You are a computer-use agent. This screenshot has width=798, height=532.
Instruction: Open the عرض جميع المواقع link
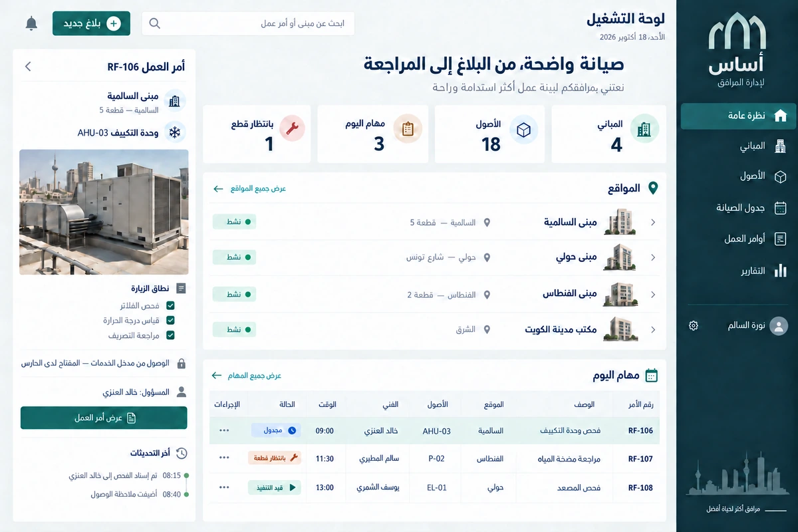tap(249, 189)
